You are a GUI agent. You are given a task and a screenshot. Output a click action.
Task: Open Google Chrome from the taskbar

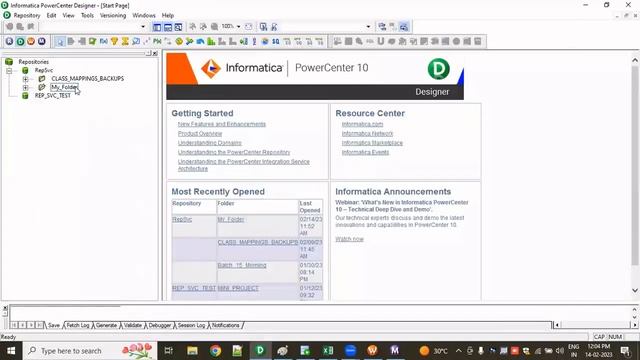click(x=215, y=351)
